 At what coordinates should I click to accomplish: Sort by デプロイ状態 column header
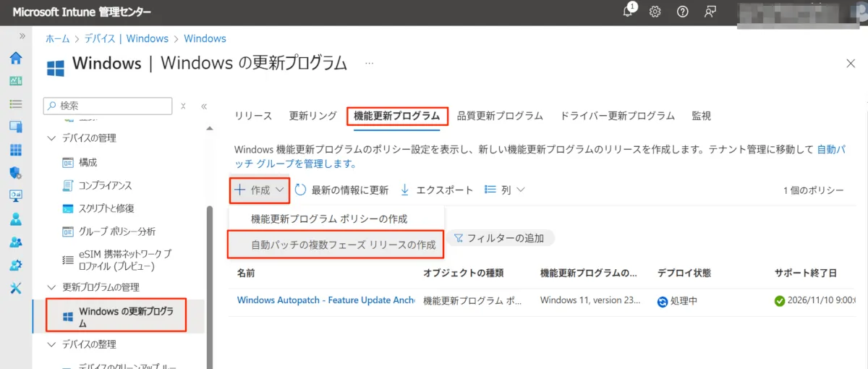pyautogui.click(x=684, y=273)
